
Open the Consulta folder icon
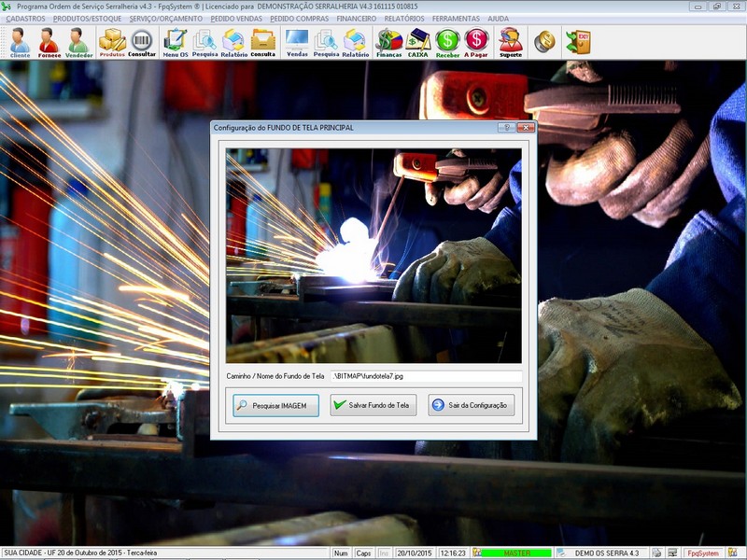pyautogui.click(x=263, y=42)
